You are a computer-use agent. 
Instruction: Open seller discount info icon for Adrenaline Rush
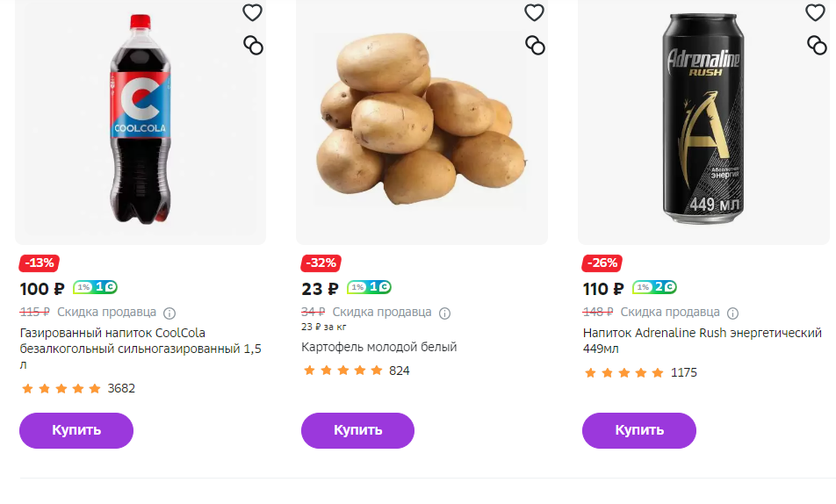click(732, 313)
